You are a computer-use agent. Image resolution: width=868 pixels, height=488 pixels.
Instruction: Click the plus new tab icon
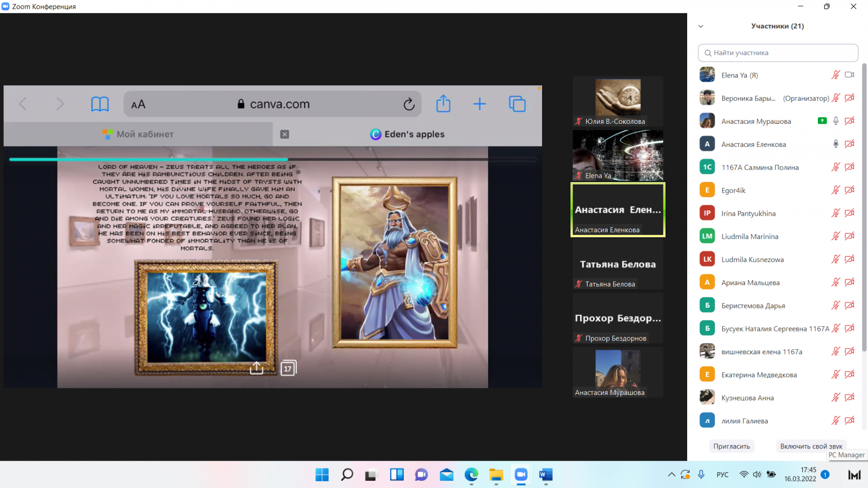479,104
